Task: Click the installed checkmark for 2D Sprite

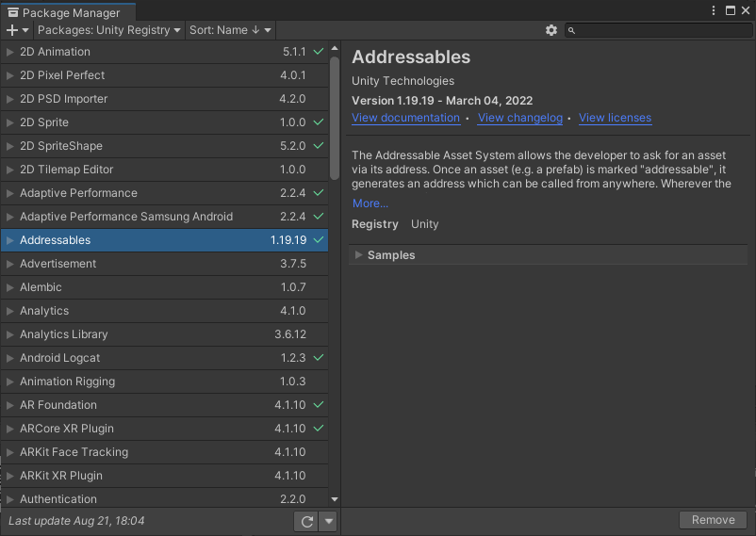Action: click(319, 122)
